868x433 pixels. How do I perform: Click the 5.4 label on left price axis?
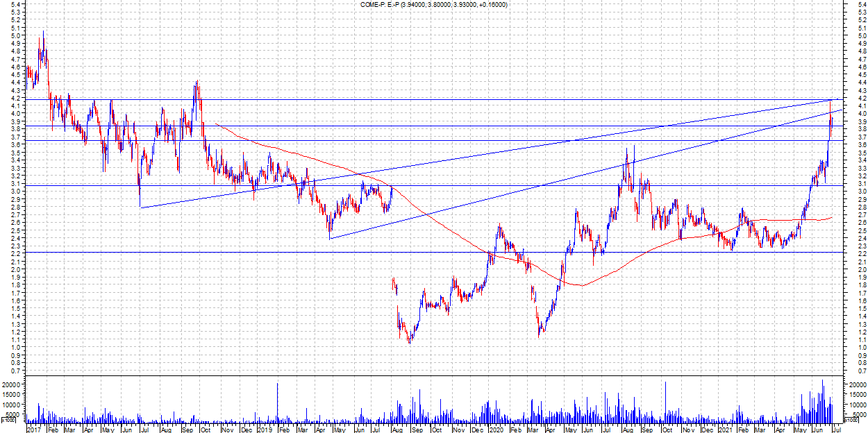[15, 5]
